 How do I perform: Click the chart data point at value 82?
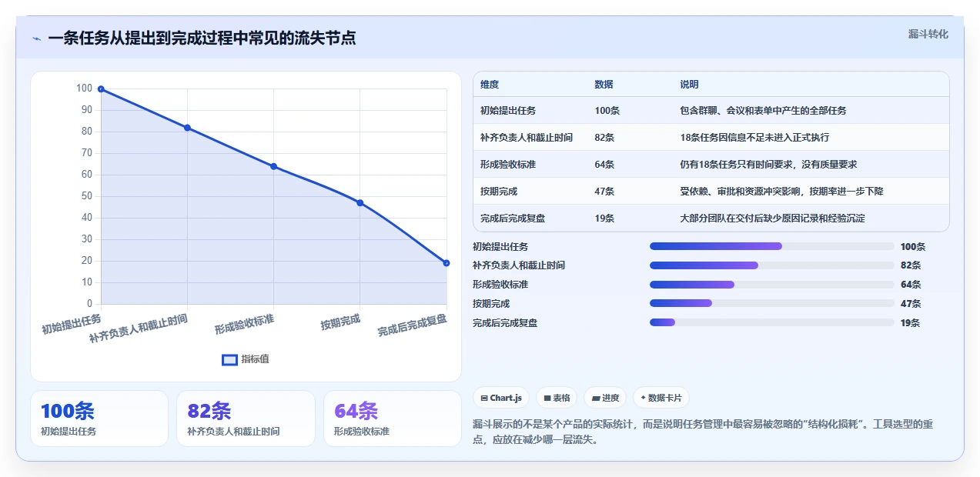click(187, 128)
